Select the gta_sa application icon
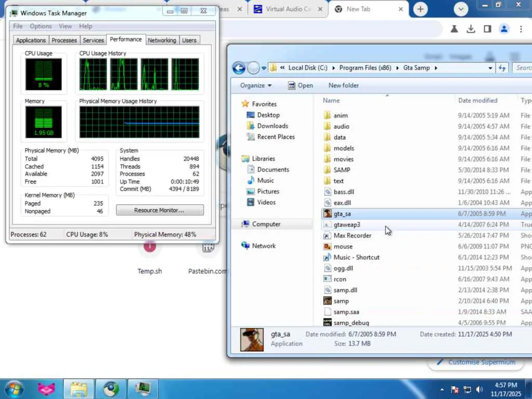This screenshot has height=399, width=532. pos(327,214)
